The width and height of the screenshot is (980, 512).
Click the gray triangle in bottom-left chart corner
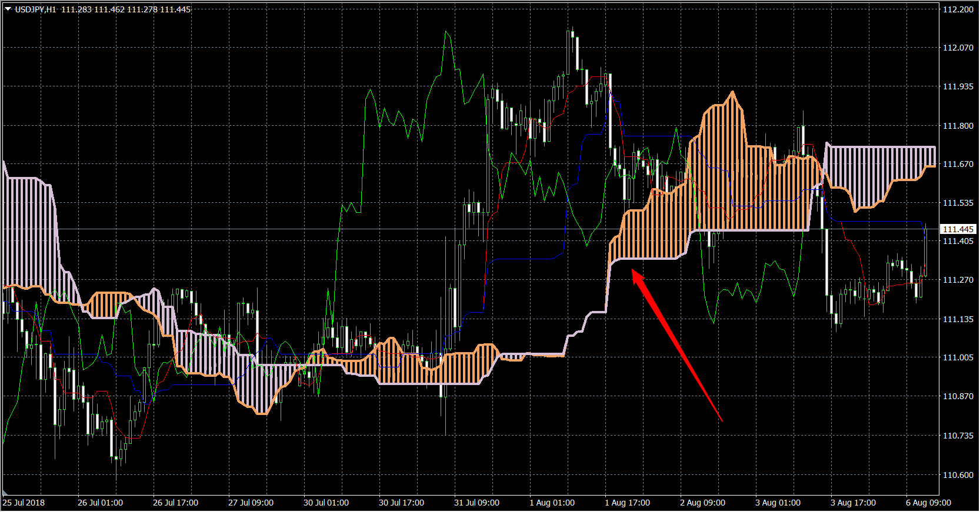(x=6, y=493)
